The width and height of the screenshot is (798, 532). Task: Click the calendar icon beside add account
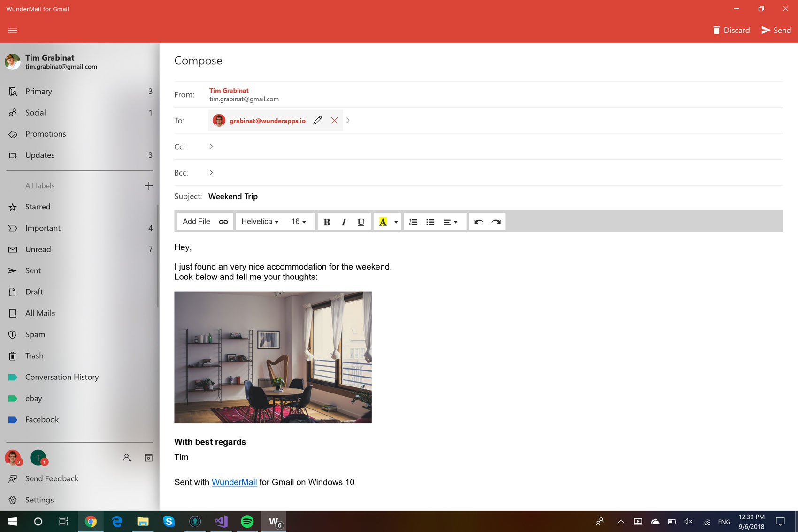(x=148, y=457)
